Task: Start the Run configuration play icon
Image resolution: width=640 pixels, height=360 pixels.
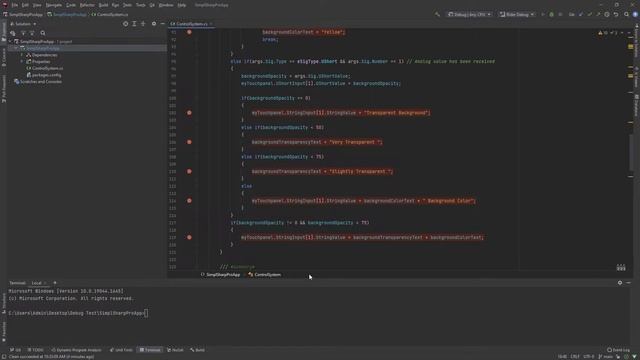Action: click(543, 14)
